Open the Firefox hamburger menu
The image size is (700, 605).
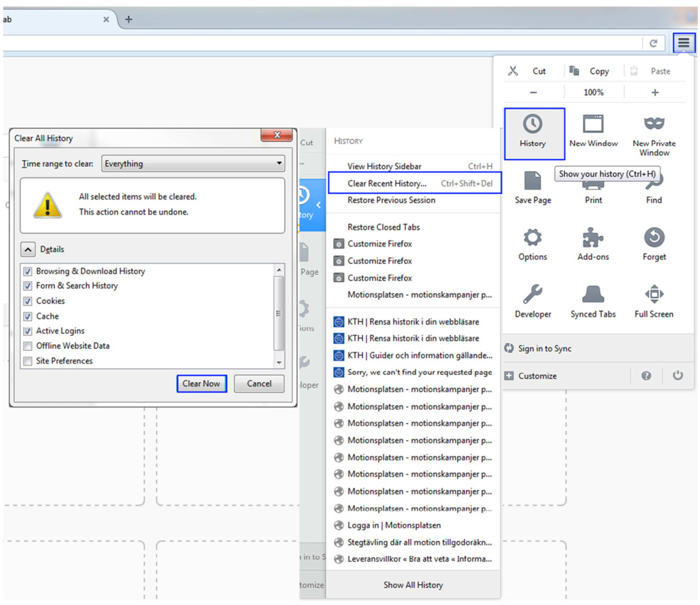[x=683, y=43]
